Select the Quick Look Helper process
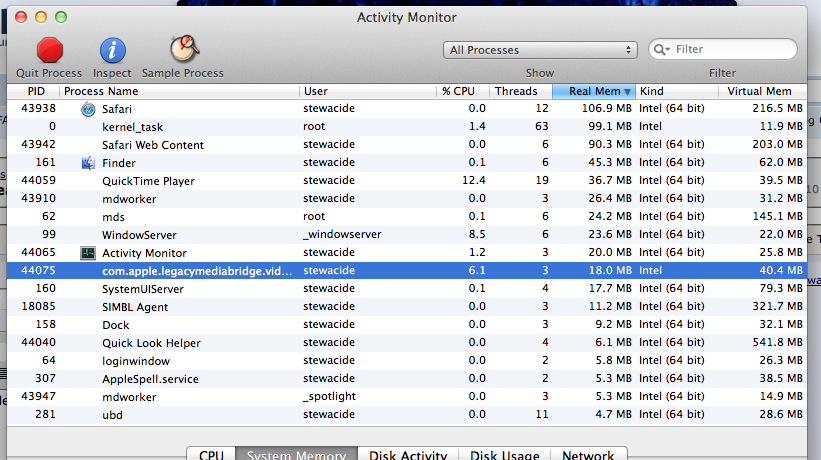Screen dimensions: 821x460 tap(407, 343)
